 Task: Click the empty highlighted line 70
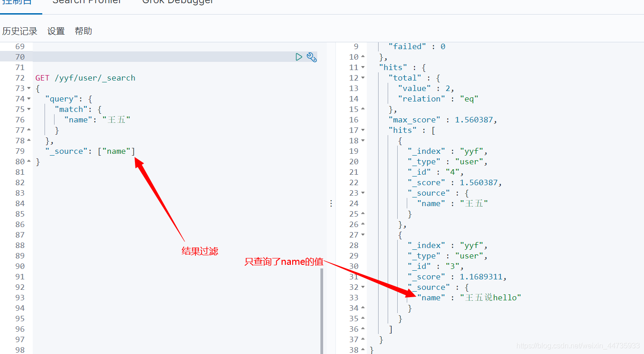click(164, 57)
